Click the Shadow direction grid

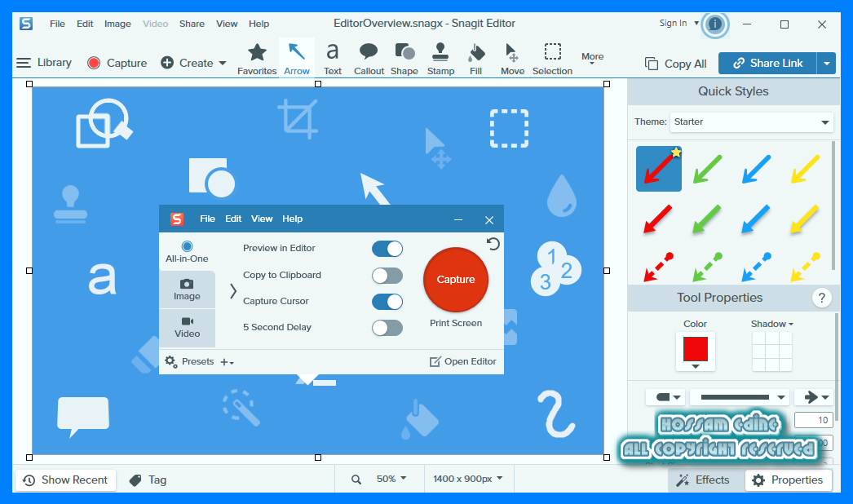(772, 351)
